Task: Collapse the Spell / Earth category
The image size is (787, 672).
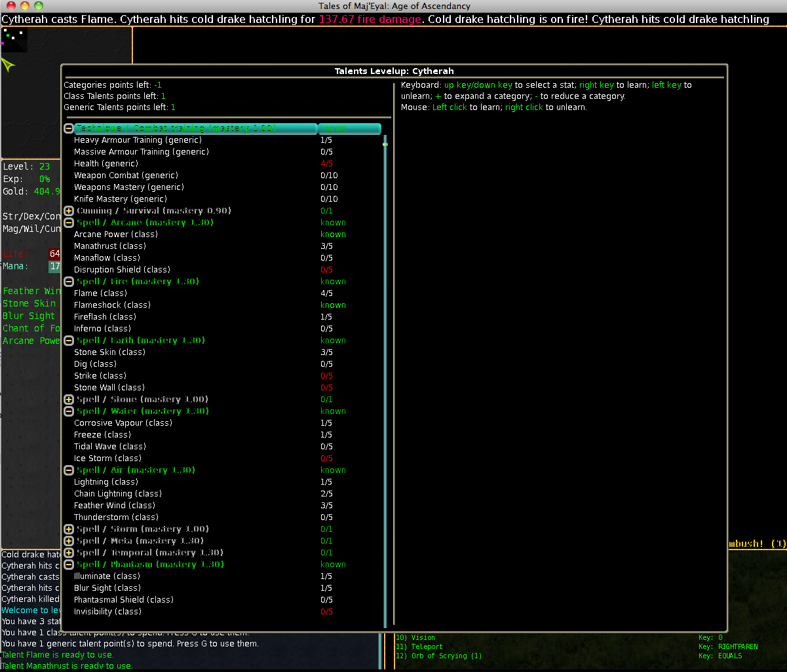Action: (x=69, y=341)
